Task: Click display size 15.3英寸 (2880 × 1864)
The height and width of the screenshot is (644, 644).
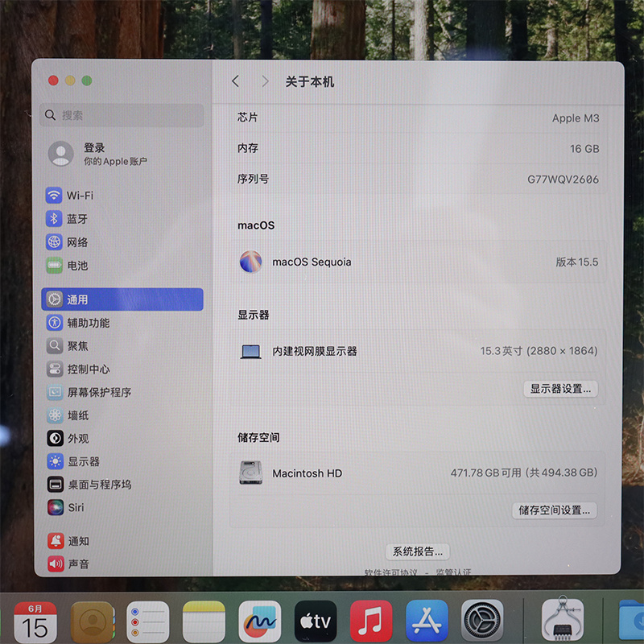Action: [x=539, y=351]
